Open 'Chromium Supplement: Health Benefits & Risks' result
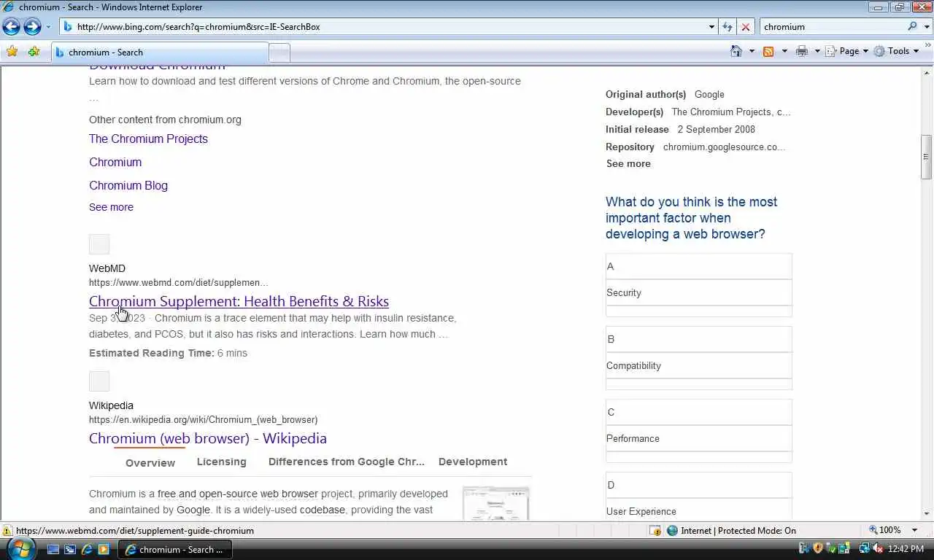Screen dimensions: 934x560 239,301
